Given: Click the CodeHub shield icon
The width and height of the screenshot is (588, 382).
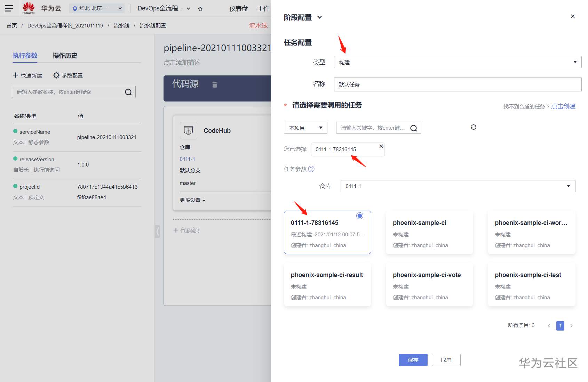Looking at the screenshot, I should [189, 131].
